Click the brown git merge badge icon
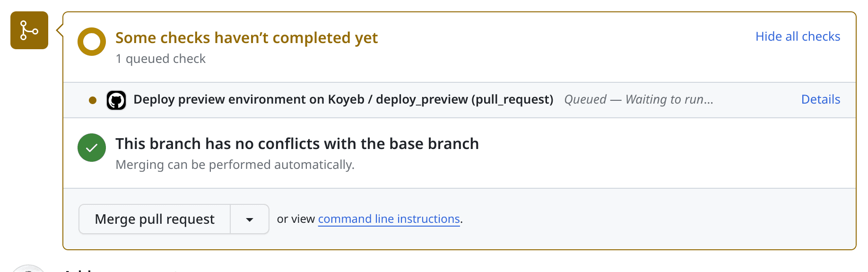868x272 pixels. [29, 31]
